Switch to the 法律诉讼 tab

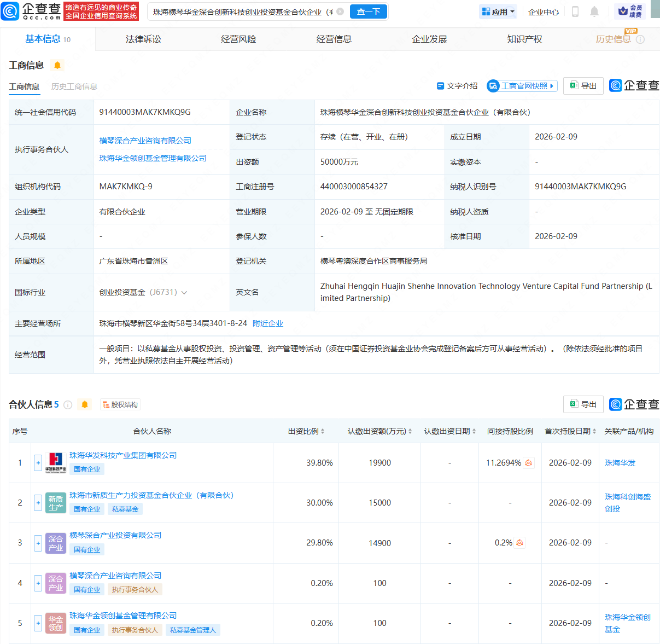(x=142, y=38)
